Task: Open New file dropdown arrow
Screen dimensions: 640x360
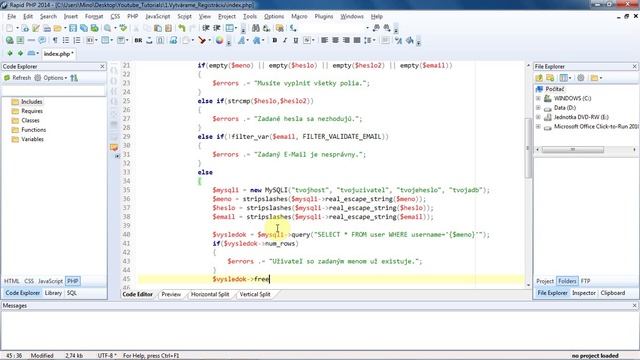Action: point(17,28)
